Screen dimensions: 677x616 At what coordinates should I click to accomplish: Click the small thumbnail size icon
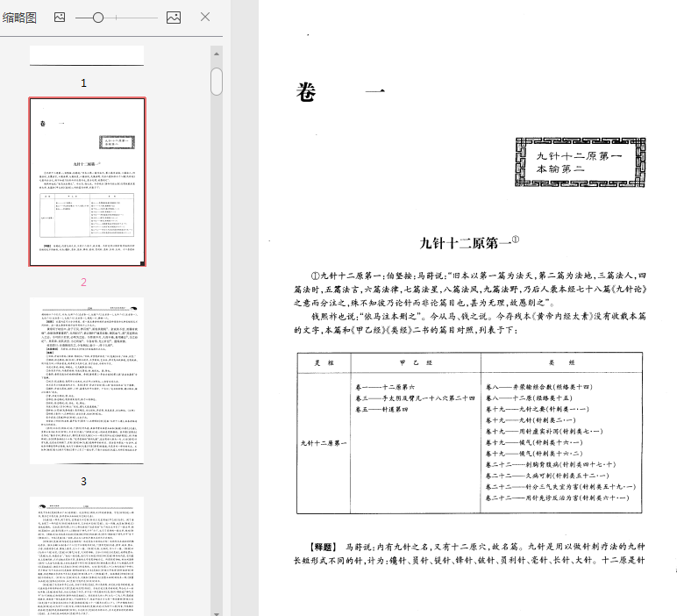click(60, 18)
